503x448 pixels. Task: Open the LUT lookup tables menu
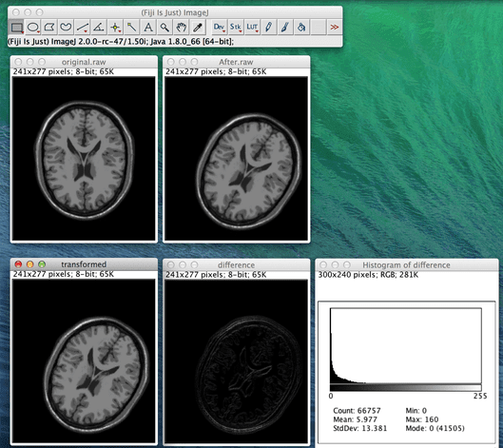click(252, 28)
